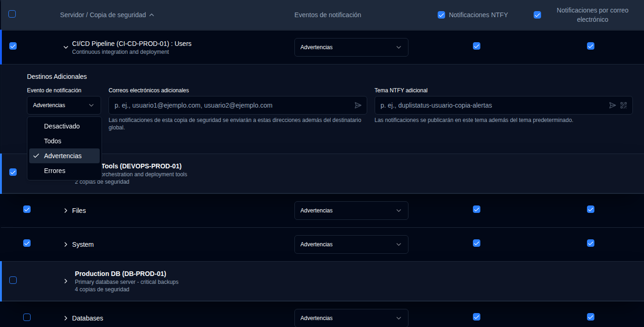644x327 pixels.
Task: Open notification events dropdown for Databases
Action: [351, 318]
